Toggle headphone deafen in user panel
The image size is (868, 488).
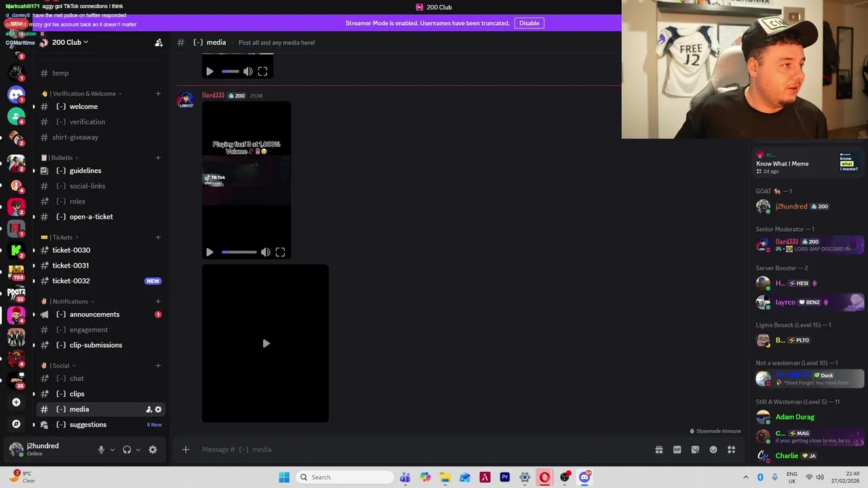pyautogui.click(x=127, y=449)
